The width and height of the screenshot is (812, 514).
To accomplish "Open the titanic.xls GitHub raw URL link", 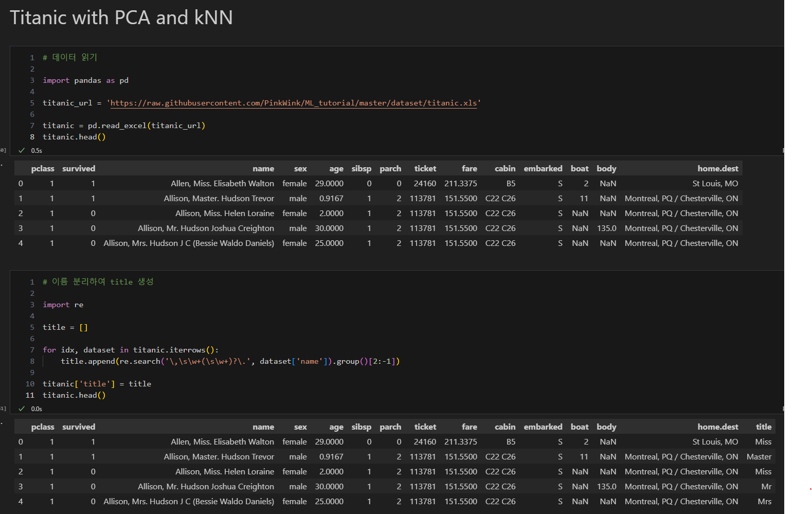I will click(294, 103).
